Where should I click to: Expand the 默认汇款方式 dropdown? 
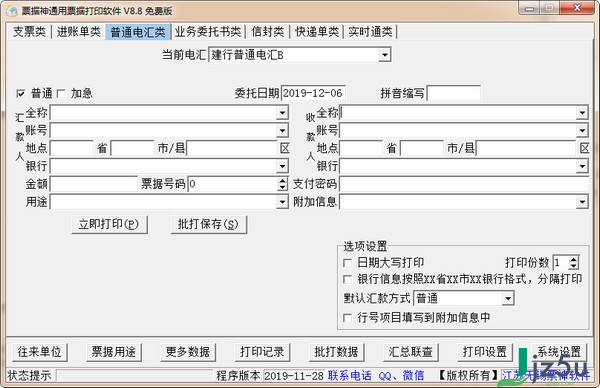tap(508, 298)
